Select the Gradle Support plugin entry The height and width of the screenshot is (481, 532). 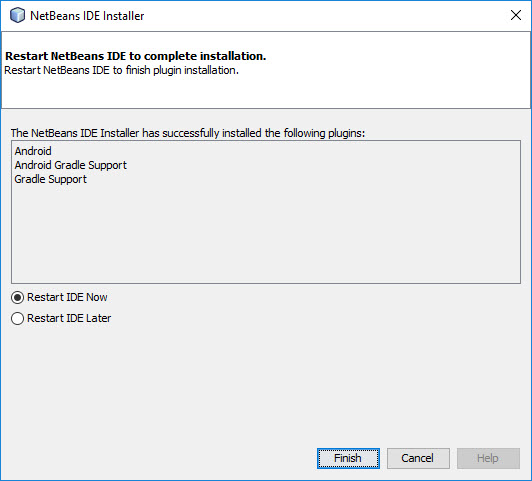(51, 179)
